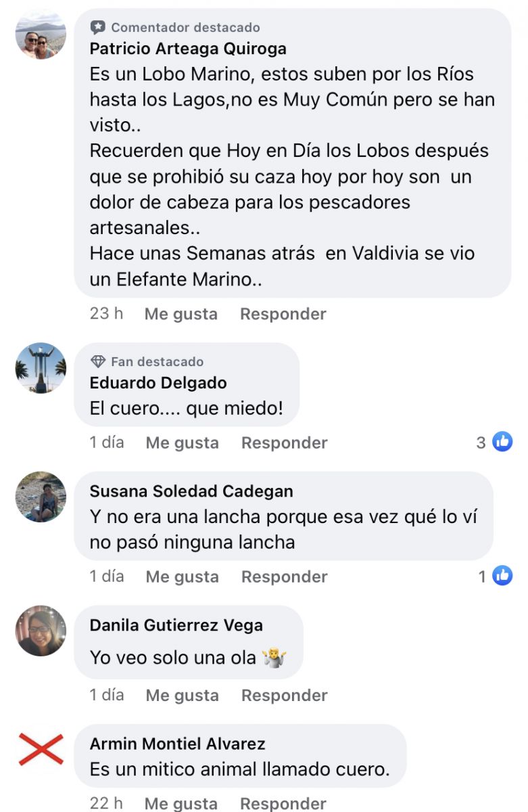Image resolution: width=528 pixels, height=812 pixels.
Task: Reply to Danila Gutierrez Vega's comment
Action: pyautogui.click(x=285, y=696)
